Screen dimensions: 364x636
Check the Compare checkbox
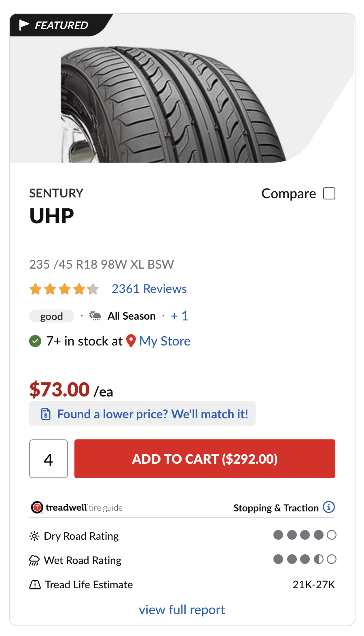pos(329,193)
